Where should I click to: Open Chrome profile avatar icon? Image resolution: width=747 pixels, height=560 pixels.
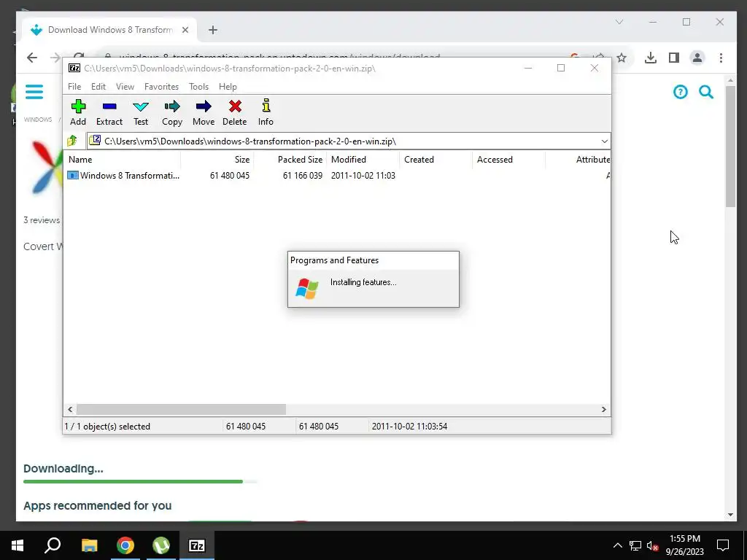pos(697,58)
